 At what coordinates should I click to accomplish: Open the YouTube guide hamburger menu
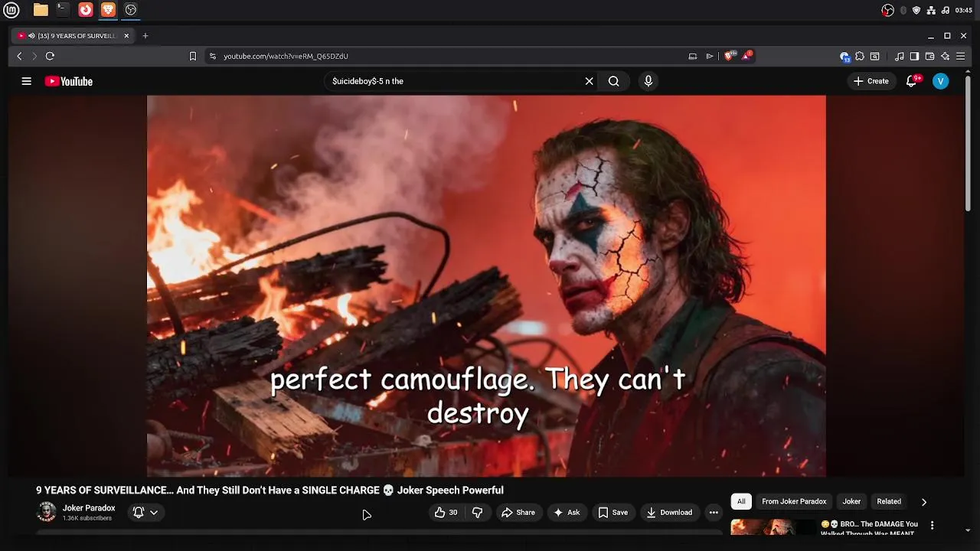[26, 81]
